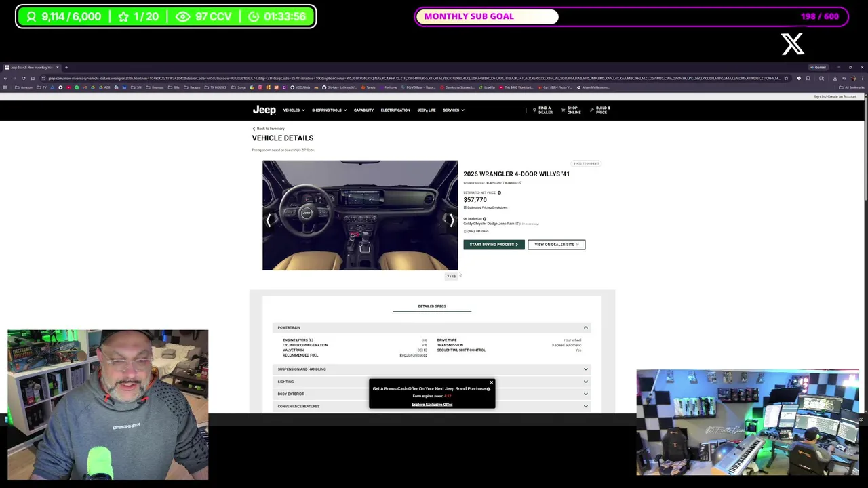Open the VDO.Ninja bookmark
The width and height of the screenshot is (868, 488).
[300, 87]
